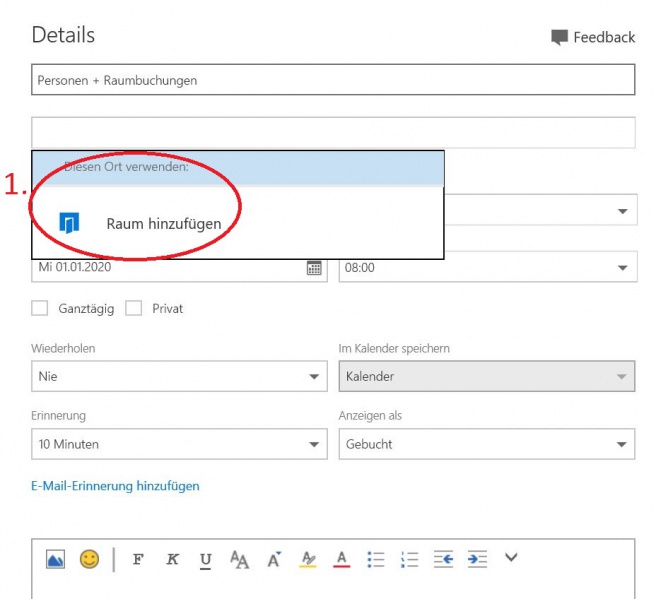This screenshot has width=656, height=599.
Task: Open the date picker calendar icon
Action: click(314, 268)
